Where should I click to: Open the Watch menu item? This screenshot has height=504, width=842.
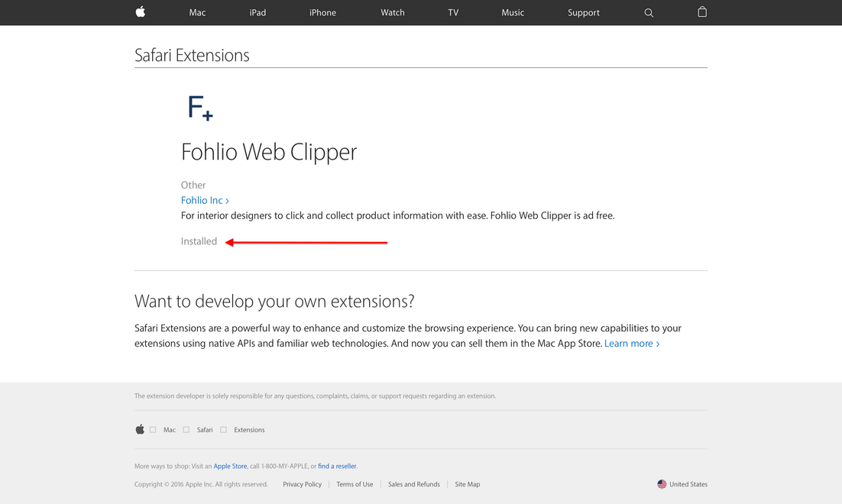point(393,12)
